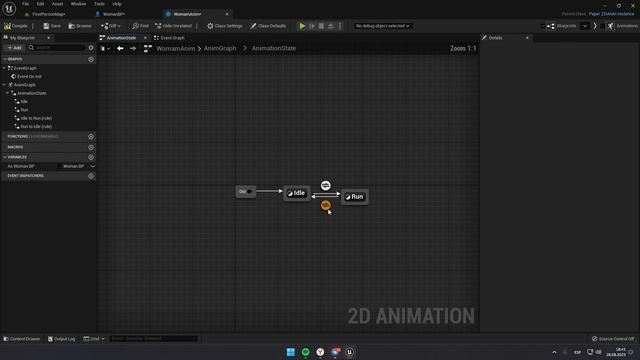
Task: Select Idle state in My Blueprint tree
Action: pyautogui.click(x=24, y=101)
